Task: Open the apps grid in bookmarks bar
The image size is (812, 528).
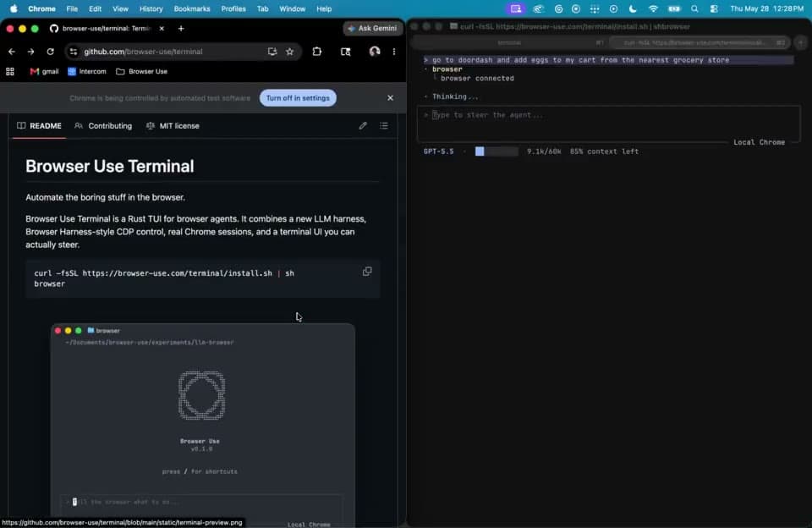Action: click(x=10, y=72)
